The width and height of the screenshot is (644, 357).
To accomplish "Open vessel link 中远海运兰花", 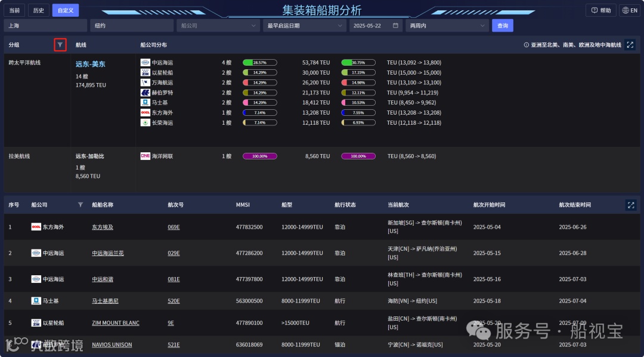I will click(107, 253).
